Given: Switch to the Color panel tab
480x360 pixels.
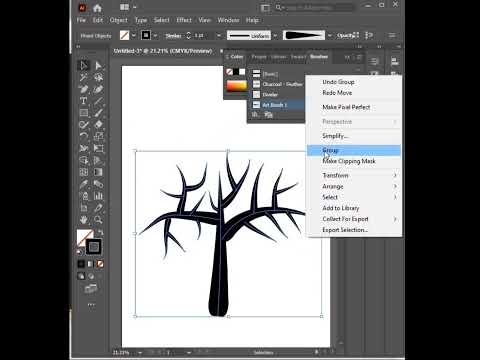Looking at the screenshot, I should click(237, 57).
